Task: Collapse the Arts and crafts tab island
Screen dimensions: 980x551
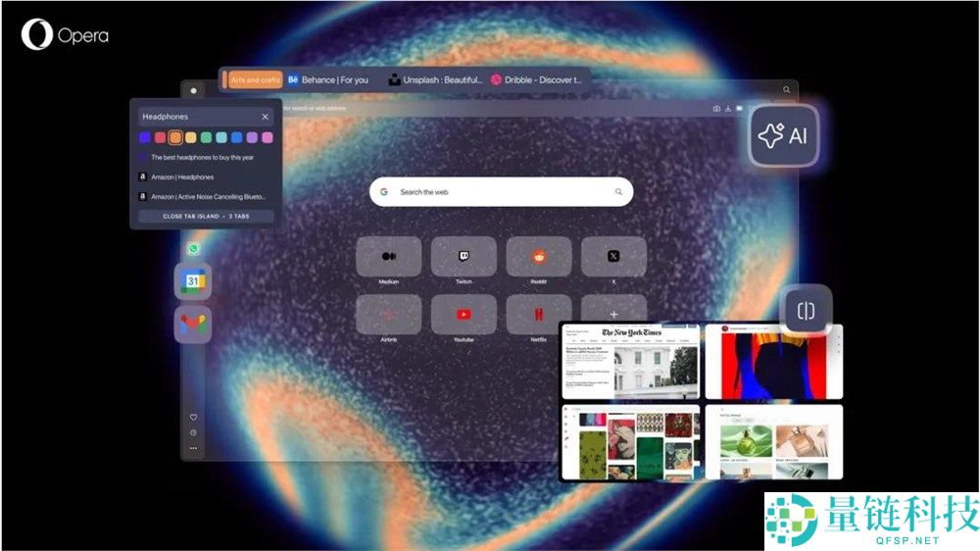Action: pyautogui.click(x=252, y=79)
